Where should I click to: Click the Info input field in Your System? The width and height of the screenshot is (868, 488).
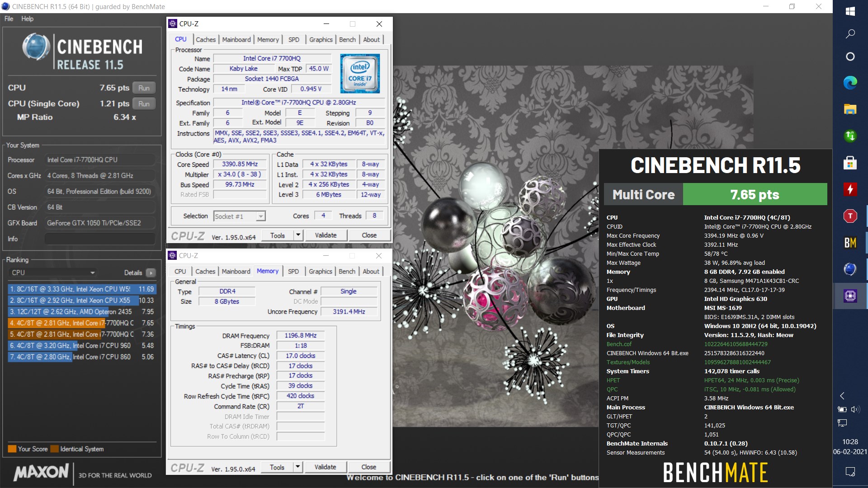100,239
